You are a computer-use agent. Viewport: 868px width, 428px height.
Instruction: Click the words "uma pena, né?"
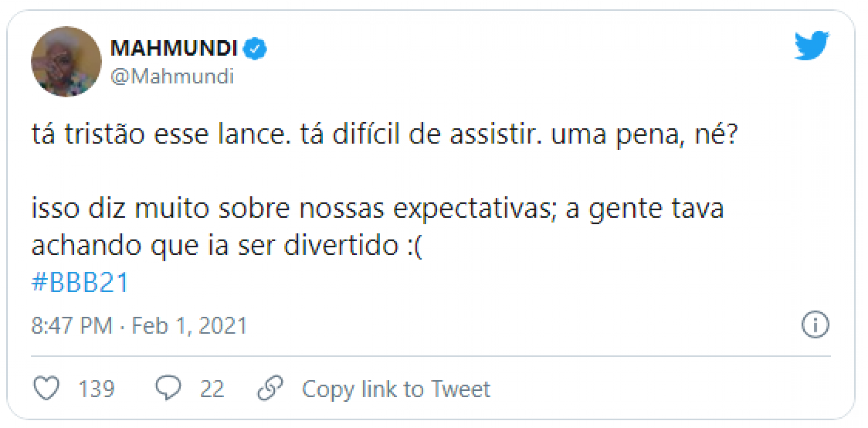pos(644,134)
